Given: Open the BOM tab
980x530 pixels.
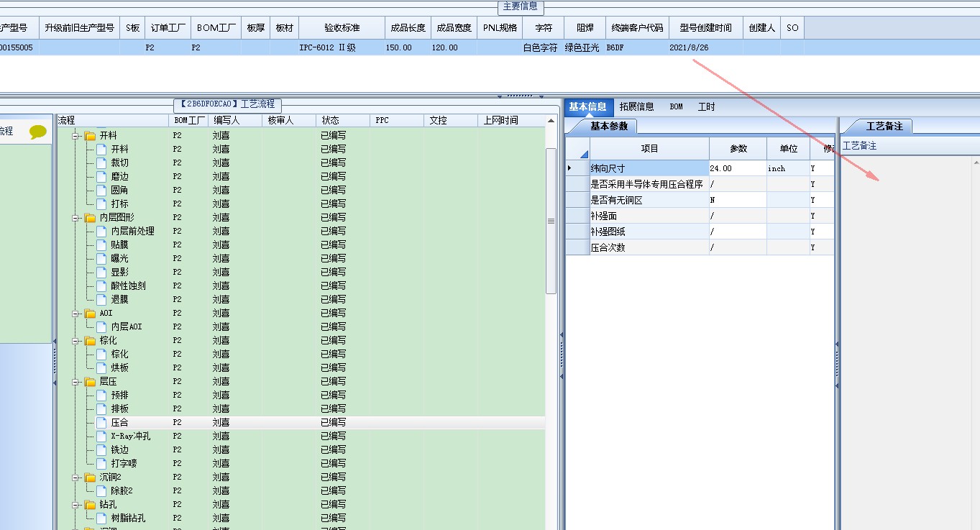Looking at the screenshot, I should pyautogui.click(x=676, y=106).
